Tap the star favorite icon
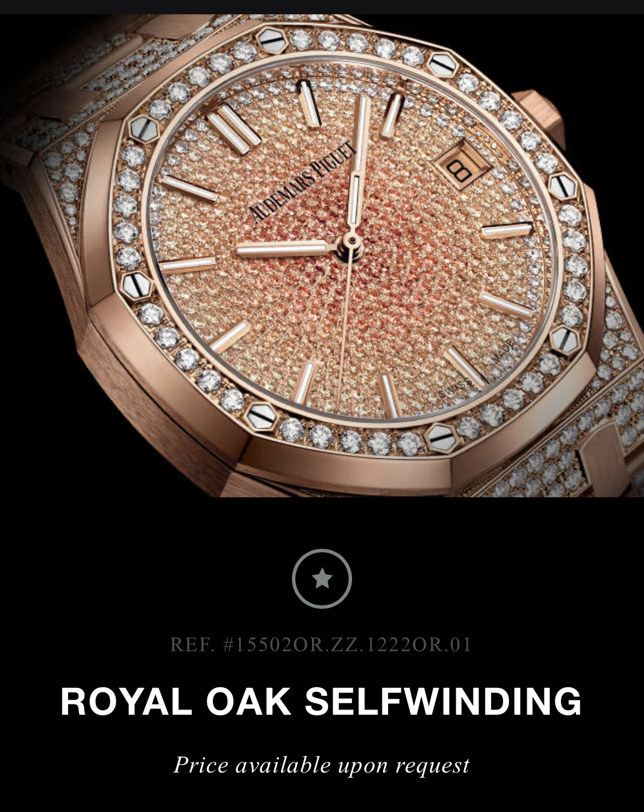The height and width of the screenshot is (812, 644). 322,579
